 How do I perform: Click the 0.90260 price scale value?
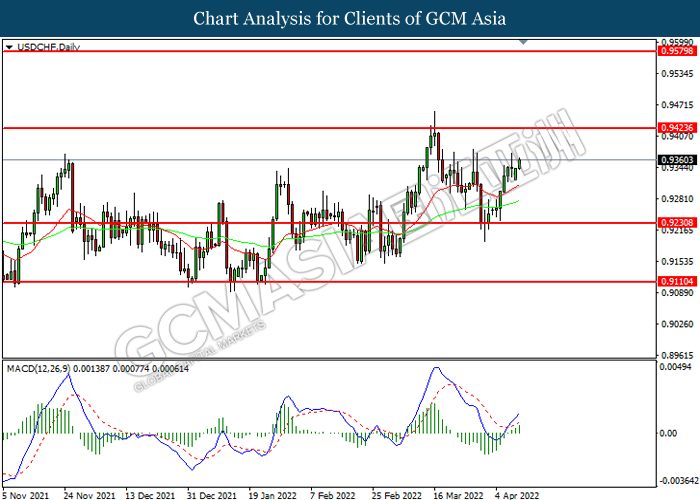(x=677, y=324)
